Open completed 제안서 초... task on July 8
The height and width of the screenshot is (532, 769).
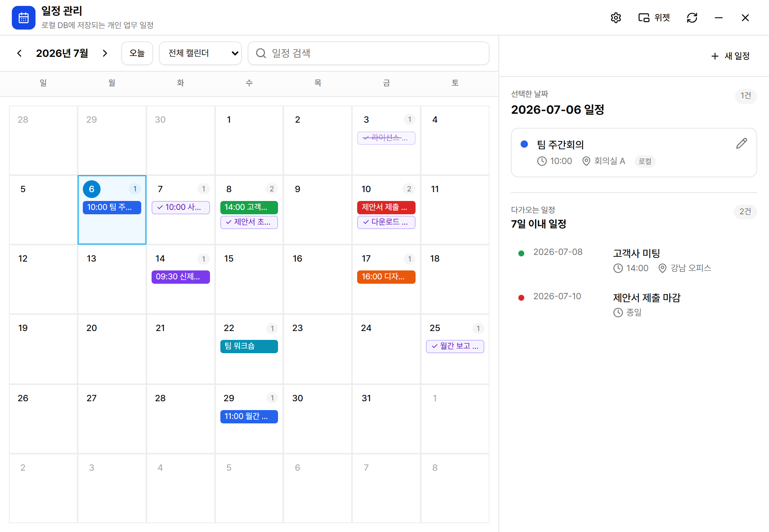pyautogui.click(x=249, y=222)
